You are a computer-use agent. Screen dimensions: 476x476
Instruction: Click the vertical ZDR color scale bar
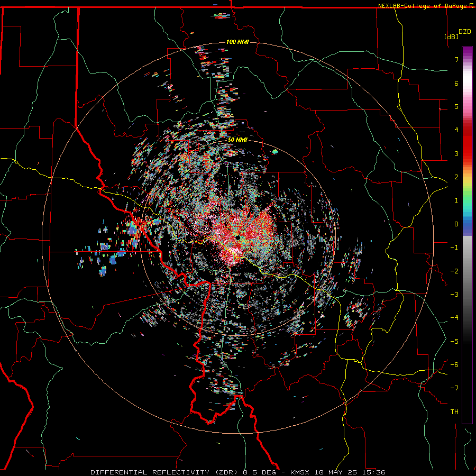click(x=467, y=235)
